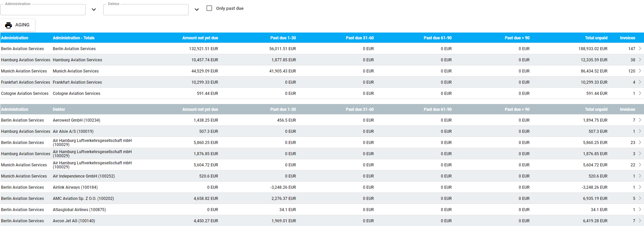Open row arrow for Avcon Jet AG (100140)
Viewport: 644px width, 226px height.
click(x=640, y=221)
